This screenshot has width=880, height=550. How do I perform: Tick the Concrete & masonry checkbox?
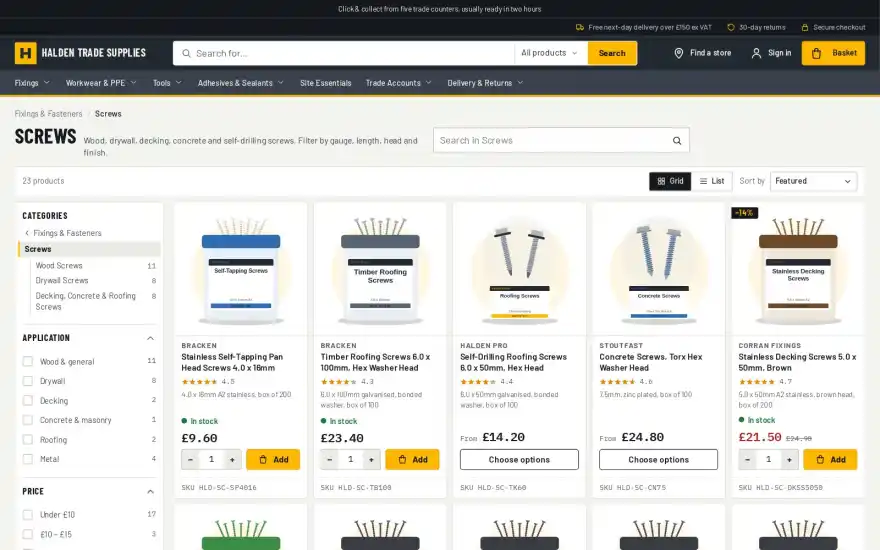point(28,420)
